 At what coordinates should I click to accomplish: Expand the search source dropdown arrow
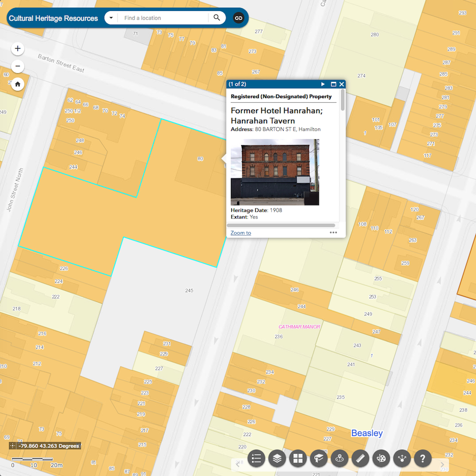coord(111,18)
